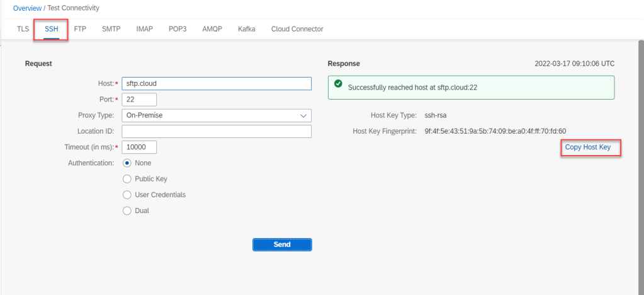This screenshot has width=644, height=295.
Task: Open the SSH tab
Action: point(51,29)
